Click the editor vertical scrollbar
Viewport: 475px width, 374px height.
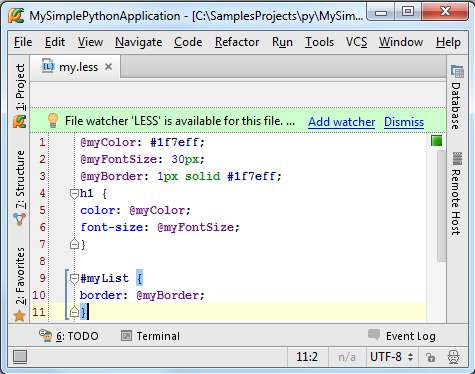point(441,205)
